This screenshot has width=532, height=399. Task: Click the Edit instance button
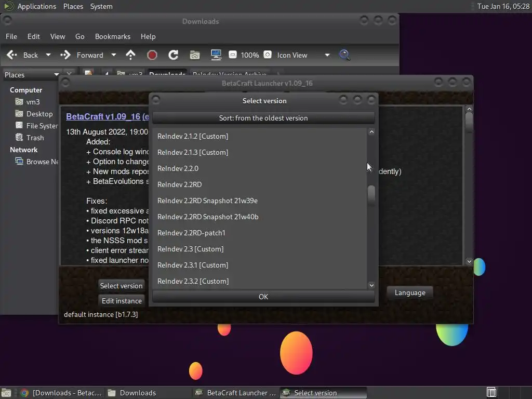(x=122, y=301)
